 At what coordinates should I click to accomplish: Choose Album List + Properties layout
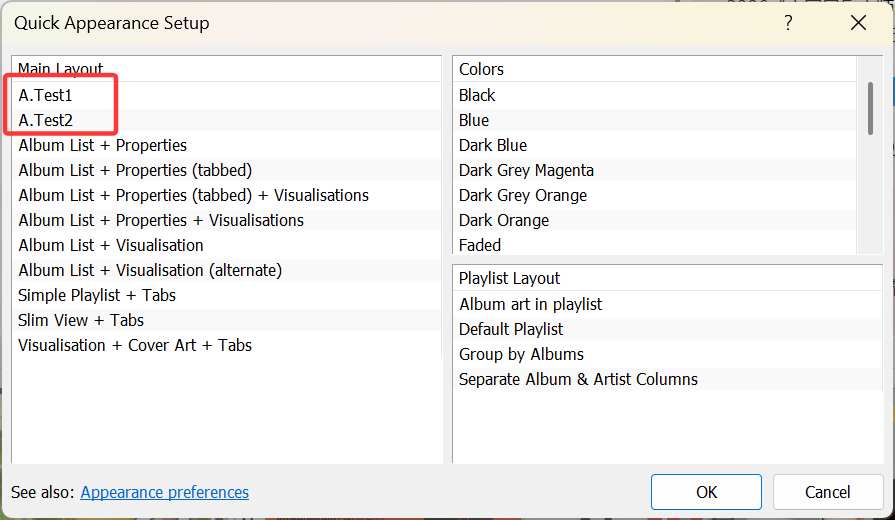tap(102, 145)
